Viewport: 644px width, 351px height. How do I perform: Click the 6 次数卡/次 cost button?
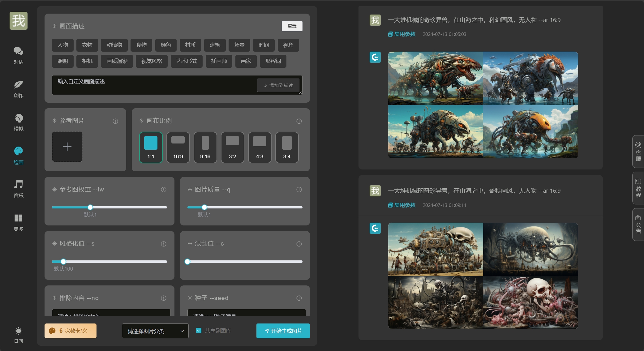pos(71,331)
